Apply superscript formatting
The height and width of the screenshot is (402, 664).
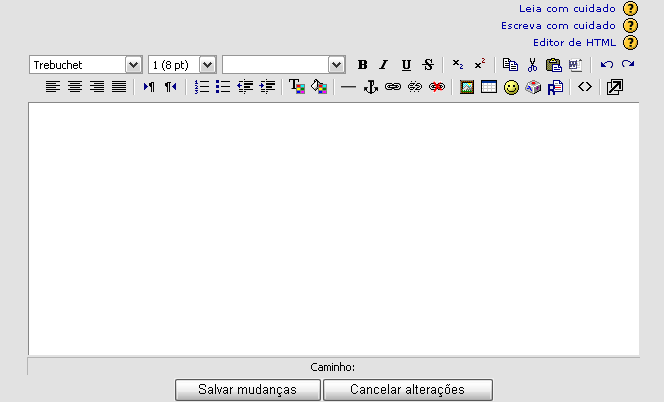480,65
